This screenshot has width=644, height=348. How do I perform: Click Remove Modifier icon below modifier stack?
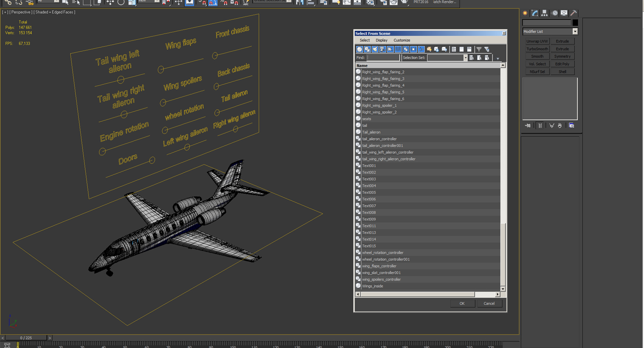click(560, 125)
